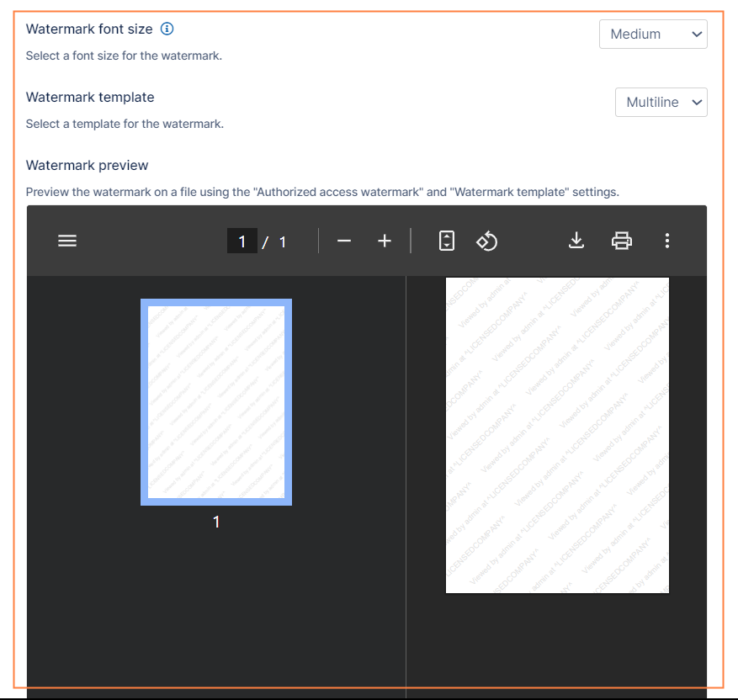Image resolution: width=738 pixels, height=700 pixels.
Task: Print the watermark preview document
Action: [x=622, y=241]
